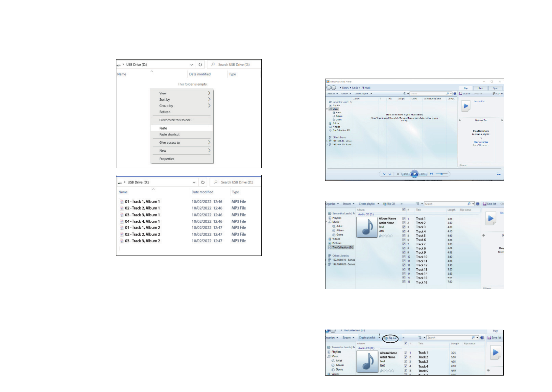The height and width of the screenshot is (392, 552).
Task: Uncheck the Track 10 checkbox
Action: (x=404, y=257)
